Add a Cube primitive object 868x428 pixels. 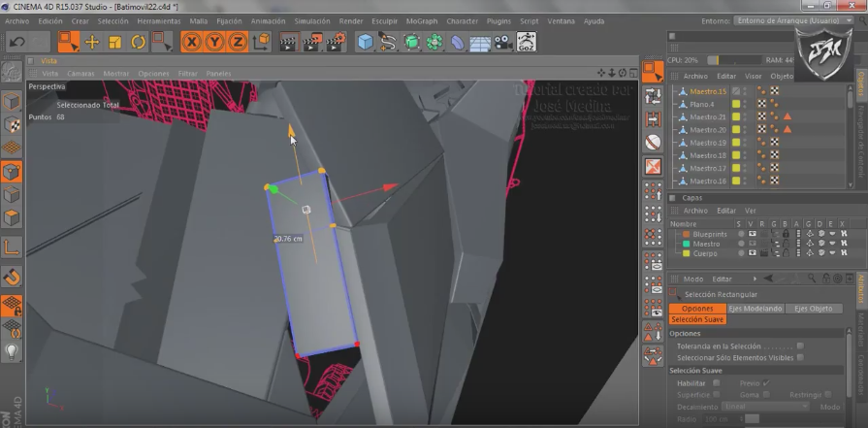coord(365,42)
